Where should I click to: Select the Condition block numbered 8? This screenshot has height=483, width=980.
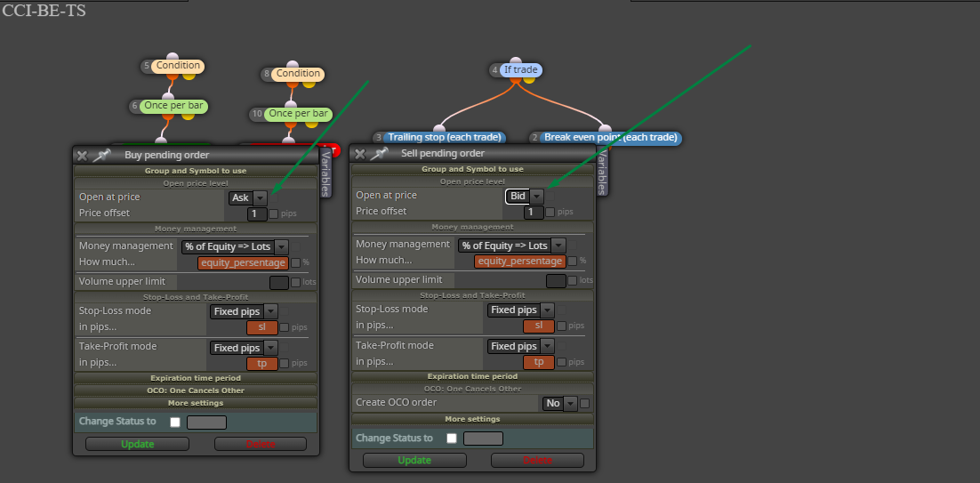[x=298, y=74]
